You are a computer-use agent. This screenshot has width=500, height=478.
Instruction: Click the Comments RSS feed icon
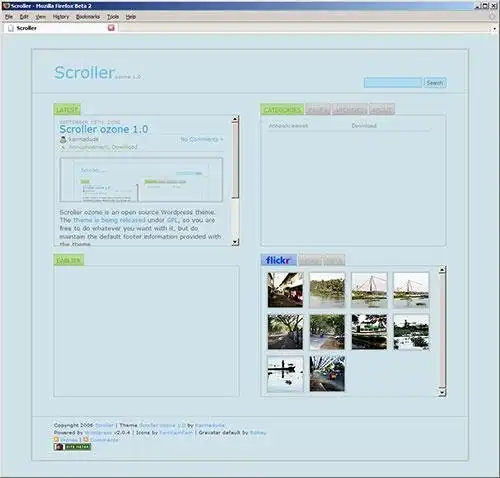pyautogui.click(x=86, y=440)
